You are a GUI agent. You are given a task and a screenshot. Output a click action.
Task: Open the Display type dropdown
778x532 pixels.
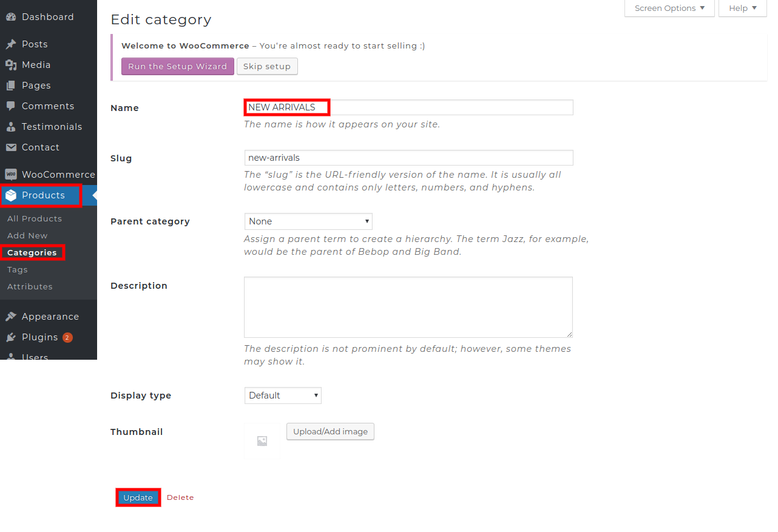283,396
